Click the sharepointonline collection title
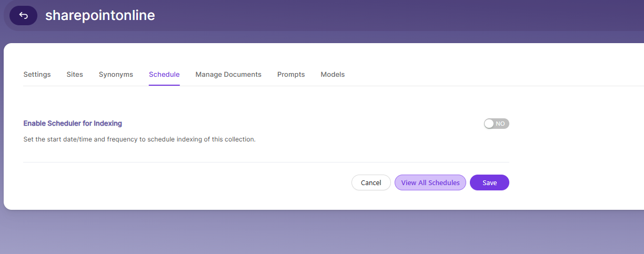 tap(100, 15)
